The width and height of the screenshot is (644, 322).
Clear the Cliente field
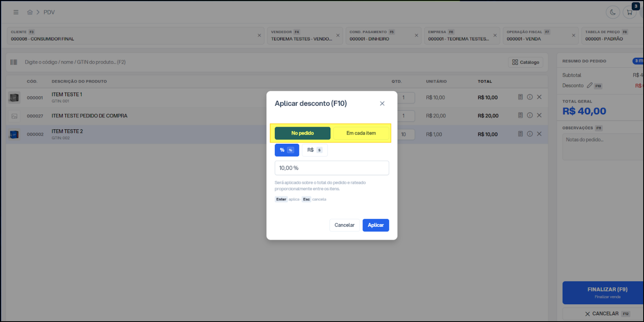[x=259, y=35]
